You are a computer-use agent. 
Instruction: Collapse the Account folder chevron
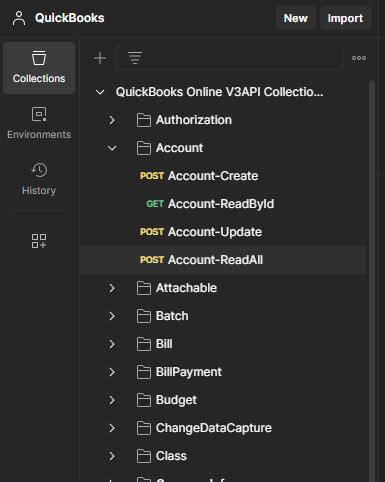tap(112, 148)
